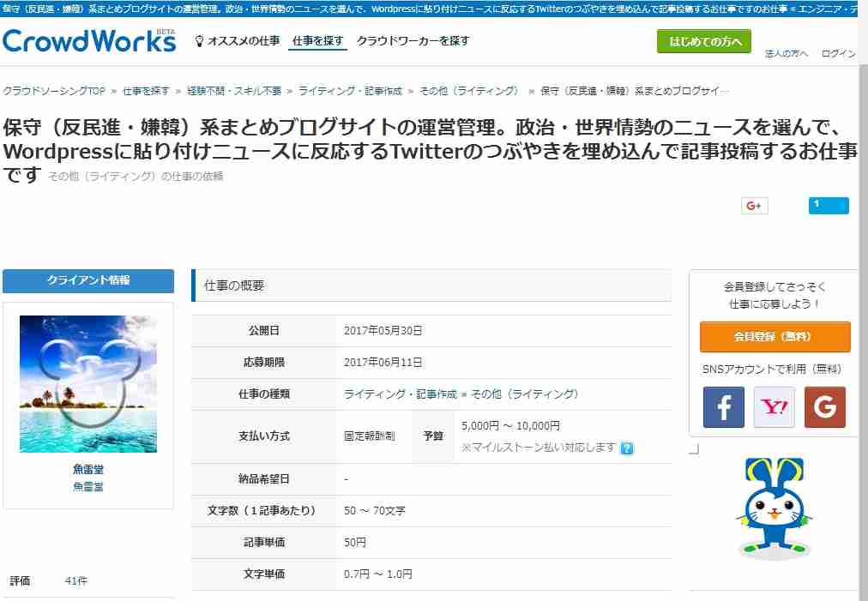Sign up with the Yahoo! icon

click(x=774, y=409)
